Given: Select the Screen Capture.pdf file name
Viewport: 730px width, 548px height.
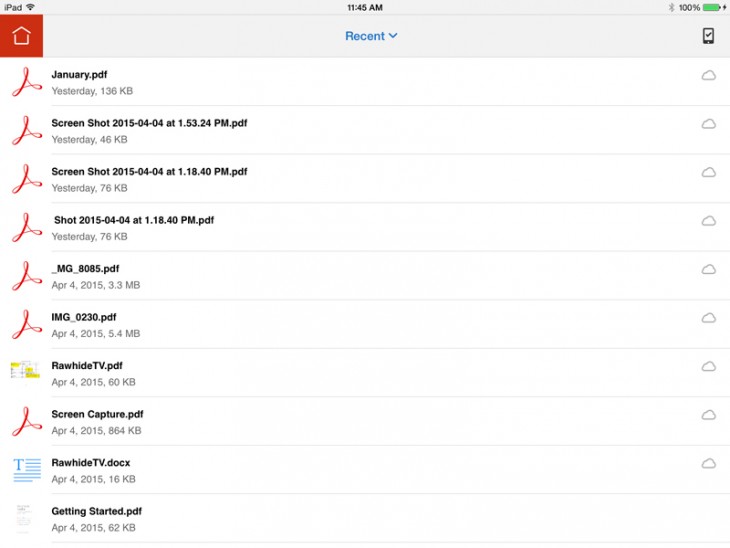Looking at the screenshot, I should 97,414.
